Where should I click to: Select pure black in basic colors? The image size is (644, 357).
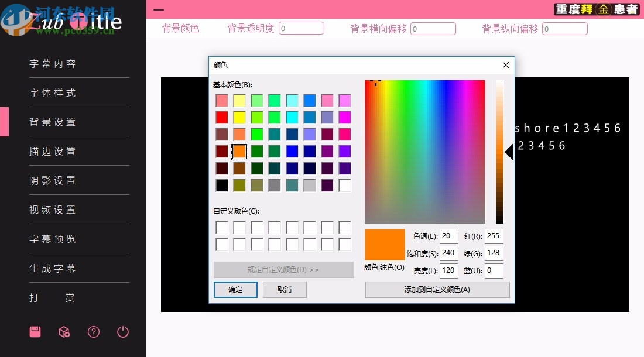[222, 185]
